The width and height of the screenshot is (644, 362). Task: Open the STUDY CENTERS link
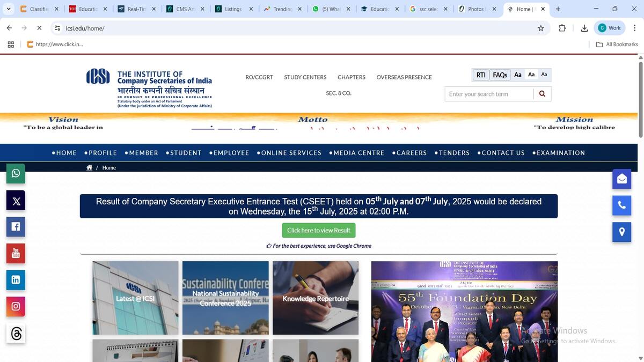[x=305, y=77]
